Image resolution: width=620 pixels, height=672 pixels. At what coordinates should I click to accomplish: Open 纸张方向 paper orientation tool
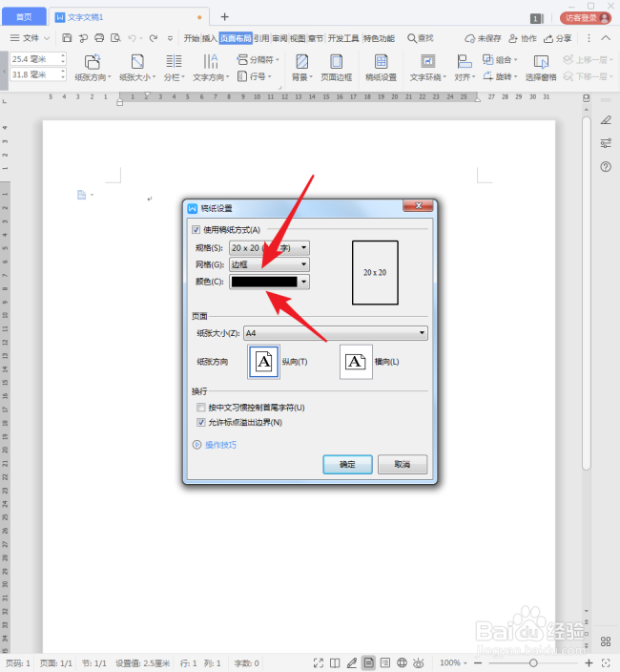tap(93, 68)
